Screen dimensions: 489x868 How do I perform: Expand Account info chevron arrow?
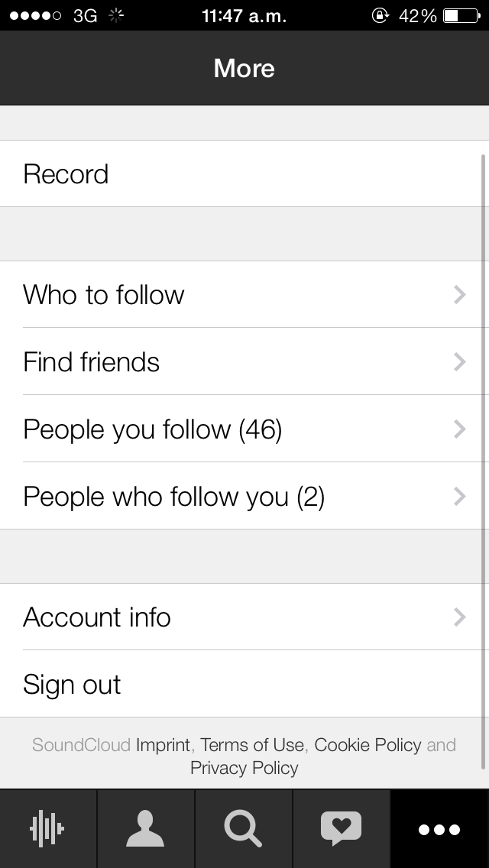[459, 617]
